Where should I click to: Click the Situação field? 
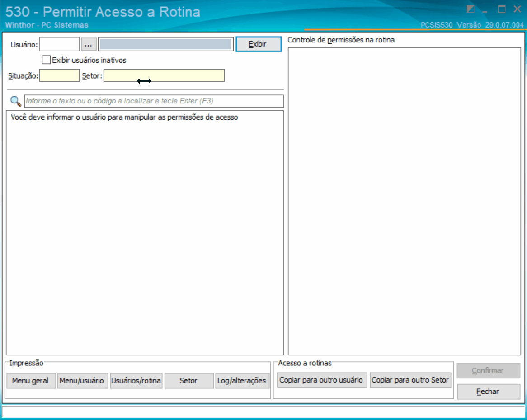click(60, 75)
